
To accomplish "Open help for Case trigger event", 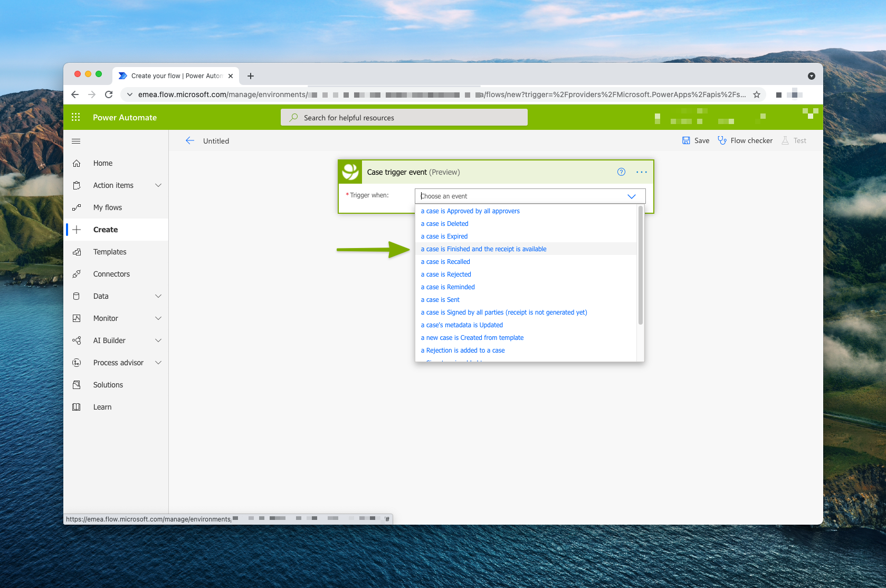I will [621, 172].
